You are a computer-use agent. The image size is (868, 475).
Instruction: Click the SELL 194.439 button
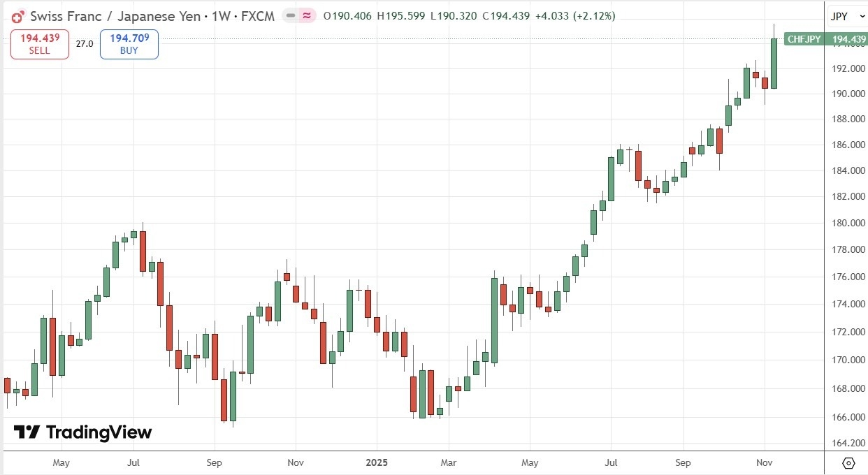click(x=39, y=43)
